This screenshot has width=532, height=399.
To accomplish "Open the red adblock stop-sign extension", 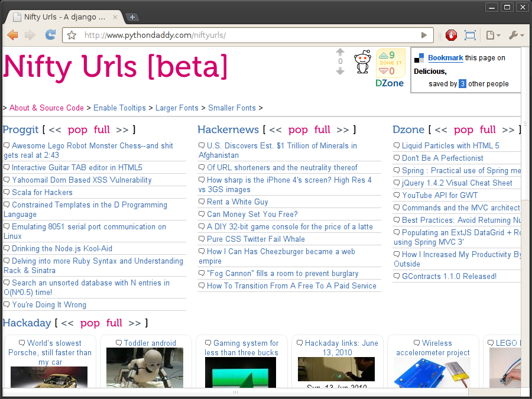I will tap(451, 35).
